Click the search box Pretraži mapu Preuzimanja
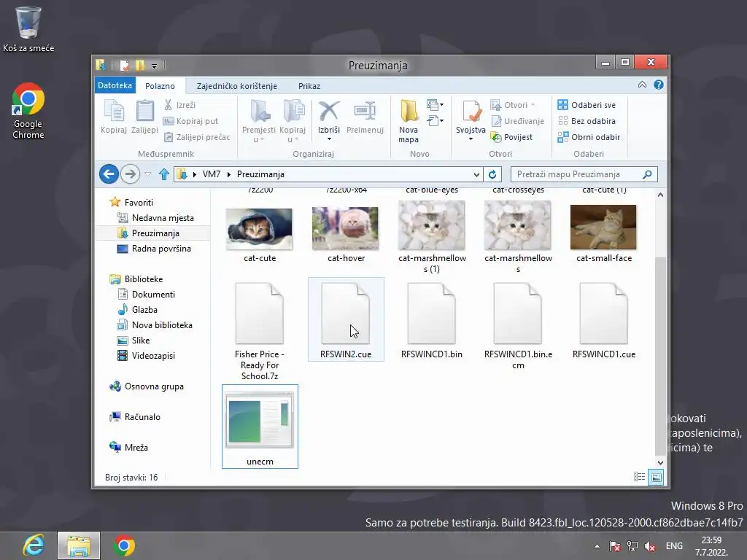Image resolution: width=747 pixels, height=560 pixels. 584,174
